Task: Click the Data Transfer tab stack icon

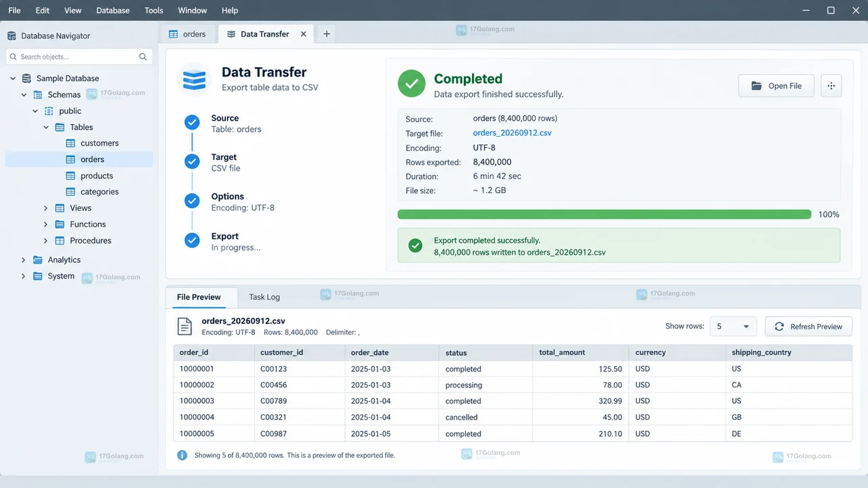Action: (x=231, y=34)
